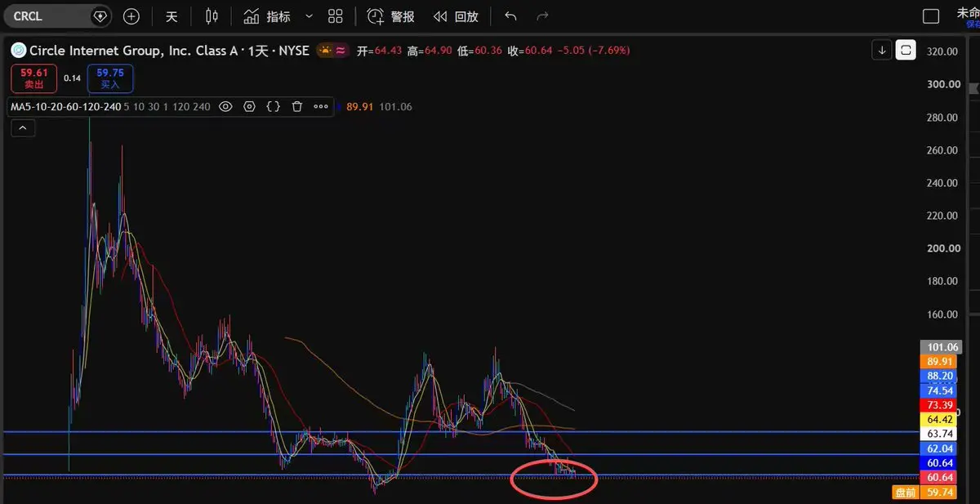
Task: Open the layout setup square icon
Action: click(x=930, y=16)
